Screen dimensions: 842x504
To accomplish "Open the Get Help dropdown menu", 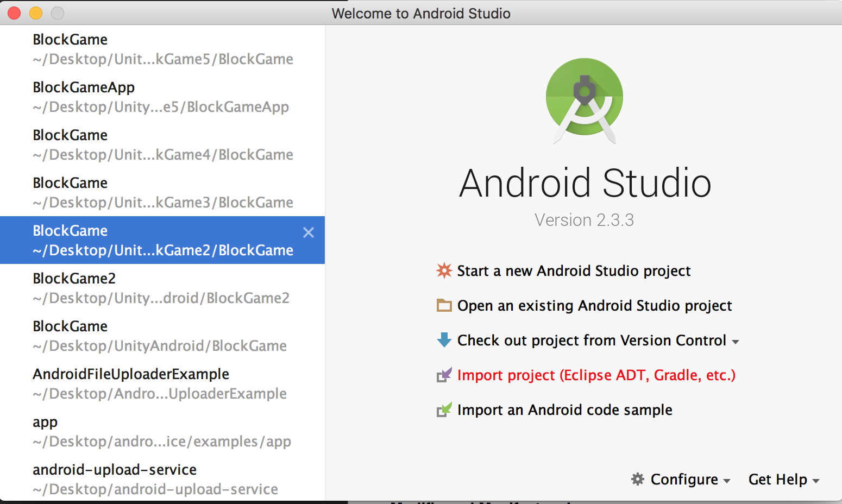I will point(784,479).
